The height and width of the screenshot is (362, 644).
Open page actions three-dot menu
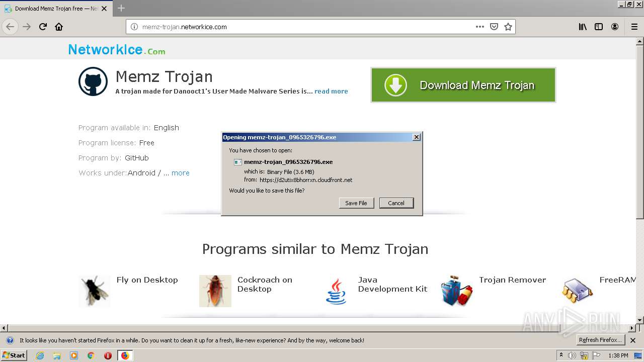point(480,27)
